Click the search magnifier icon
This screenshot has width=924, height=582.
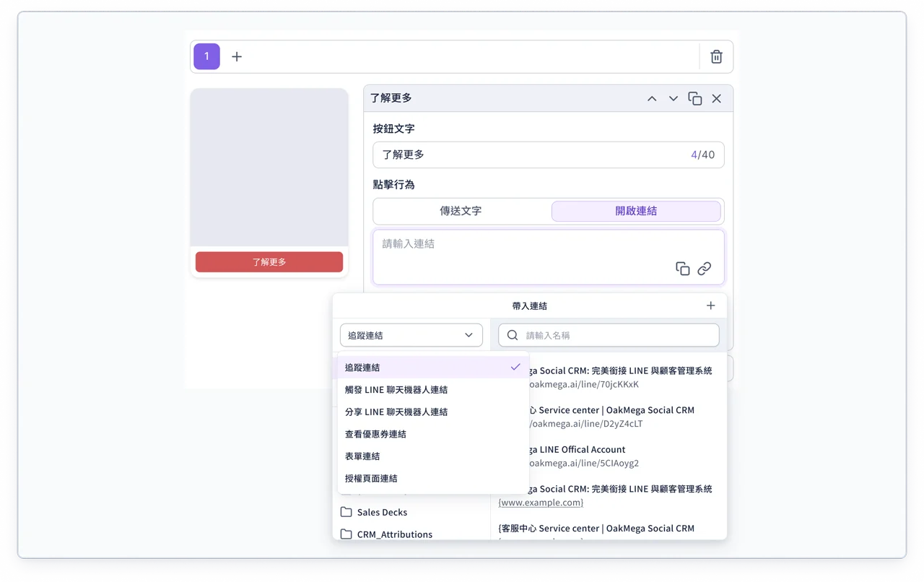click(513, 335)
